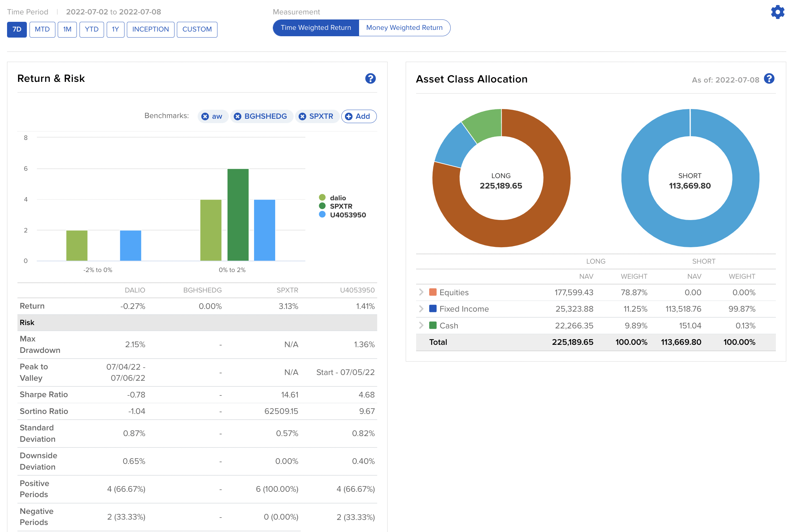Expand the Cash asset class row
Viewport: 798px width, 532px height.
(421, 325)
